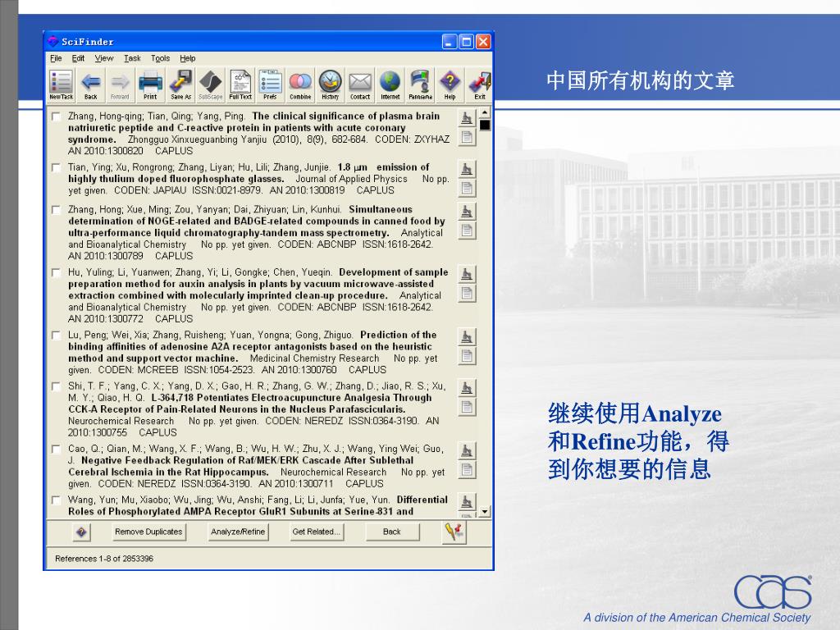Image resolution: width=840 pixels, height=630 pixels.
Task: Click the SubScape toolbar icon
Action: [211, 84]
